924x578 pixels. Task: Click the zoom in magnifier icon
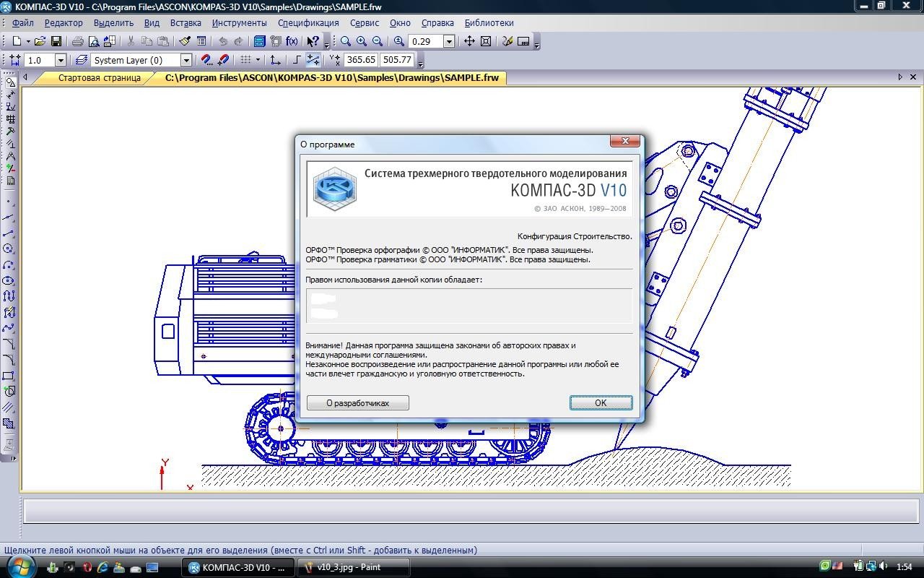(x=362, y=42)
